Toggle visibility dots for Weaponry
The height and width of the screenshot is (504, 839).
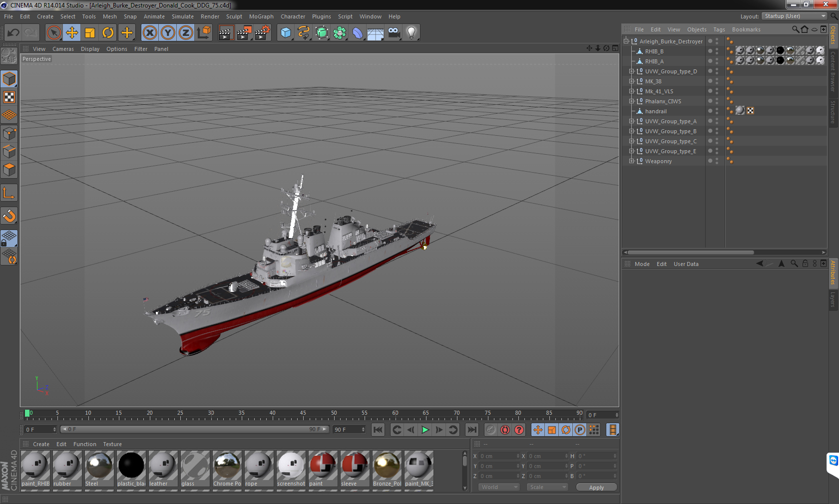point(717,161)
